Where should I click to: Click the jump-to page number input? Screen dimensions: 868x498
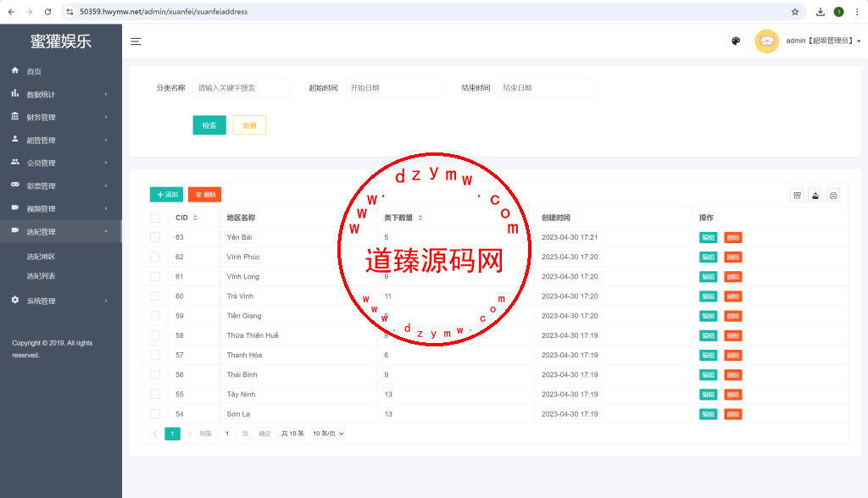pyautogui.click(x=227, y=434)
